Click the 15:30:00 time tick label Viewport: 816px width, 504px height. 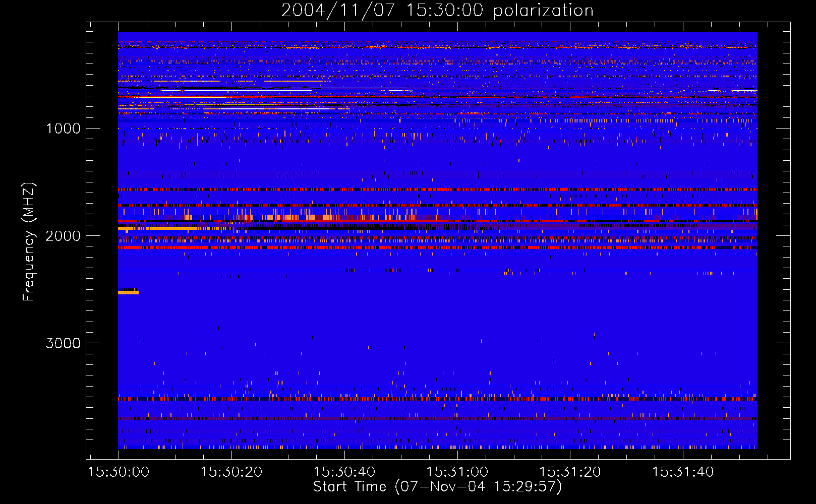click(x=119, y=472)
